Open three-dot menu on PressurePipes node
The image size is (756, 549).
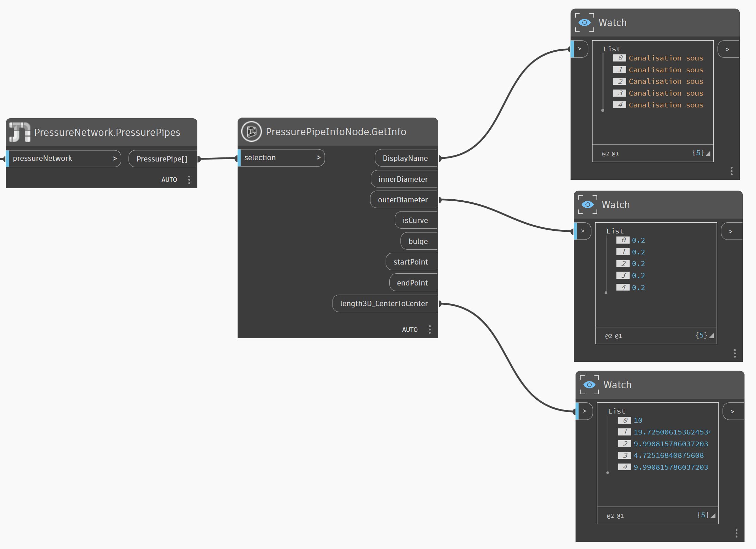point(189,180)
